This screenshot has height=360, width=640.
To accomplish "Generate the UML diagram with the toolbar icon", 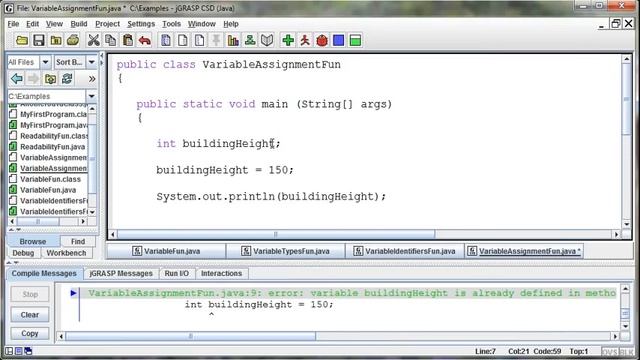I will 250,40.
